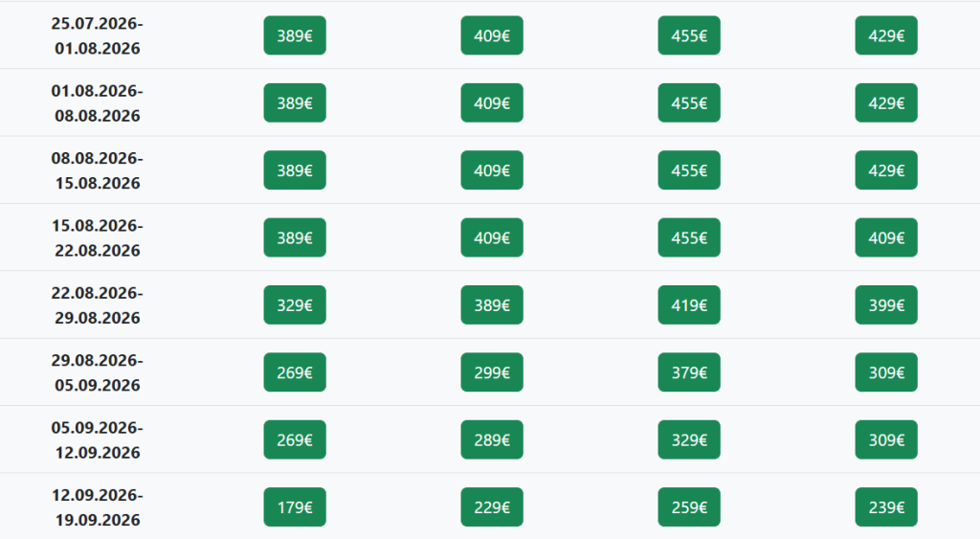Choose 309€ for week 05.09.2026-12.09.2026

(886, 440)
